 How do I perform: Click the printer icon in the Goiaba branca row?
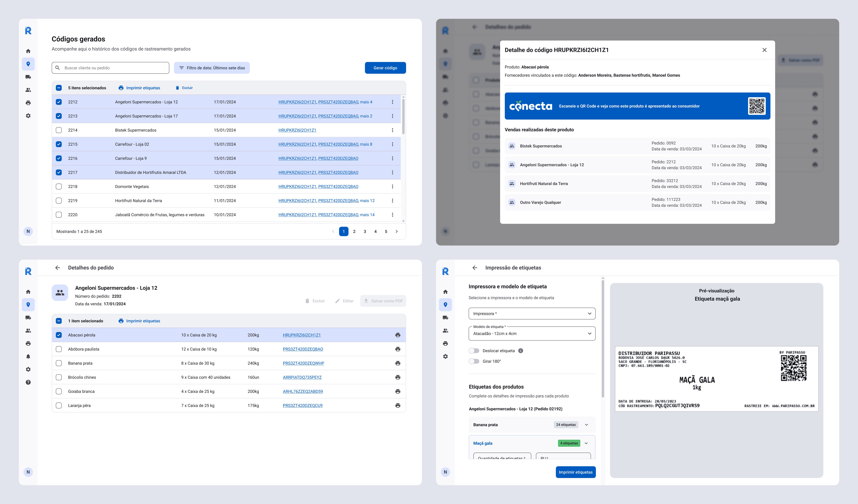398,391
